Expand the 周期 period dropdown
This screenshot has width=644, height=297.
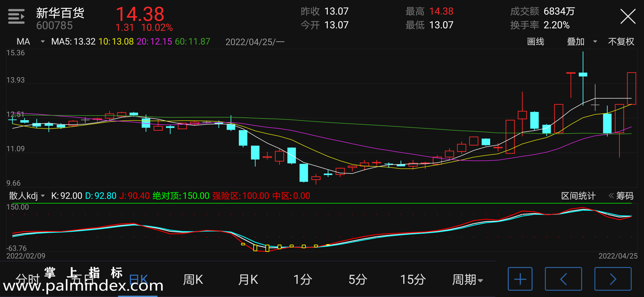click(468, 280)
